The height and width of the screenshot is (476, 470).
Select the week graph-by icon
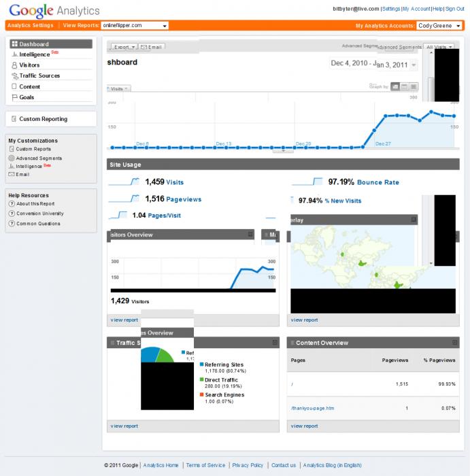(x=405, y=87)
